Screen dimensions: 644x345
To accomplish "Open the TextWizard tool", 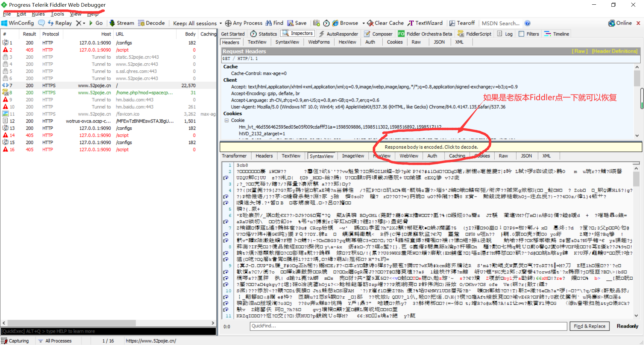I will pyautogui.click(x=425, y=23).
